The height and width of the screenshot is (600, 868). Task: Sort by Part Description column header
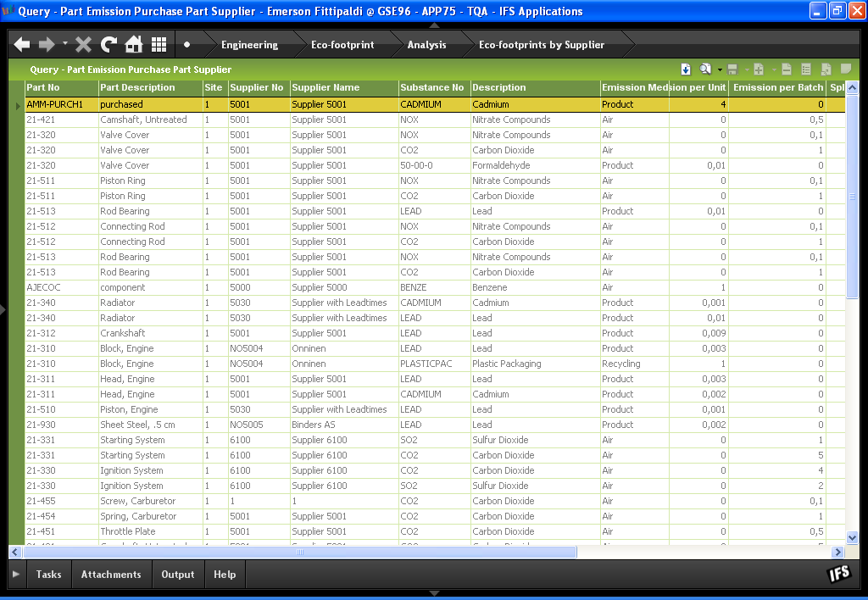pyautogui.click(x=151, y=87)
